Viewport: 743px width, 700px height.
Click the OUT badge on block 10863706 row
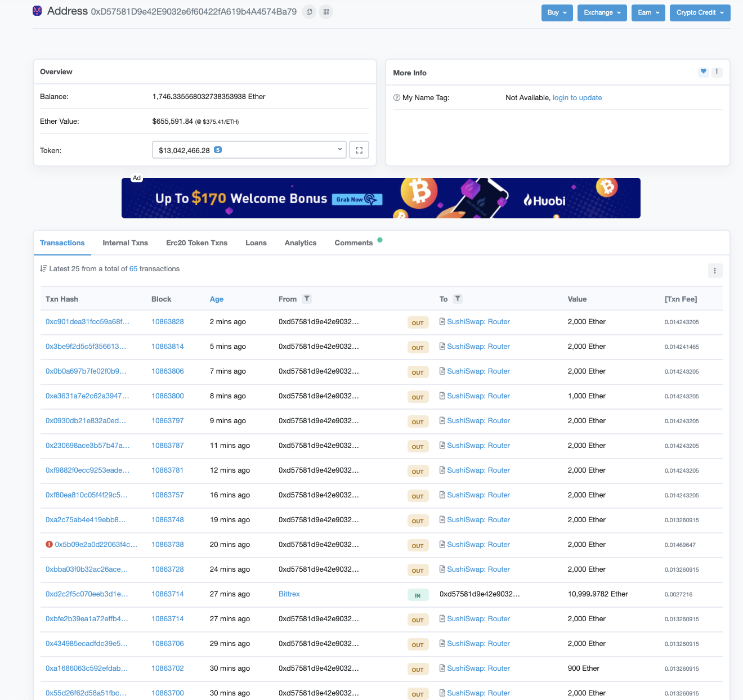[x=418, y=644]
